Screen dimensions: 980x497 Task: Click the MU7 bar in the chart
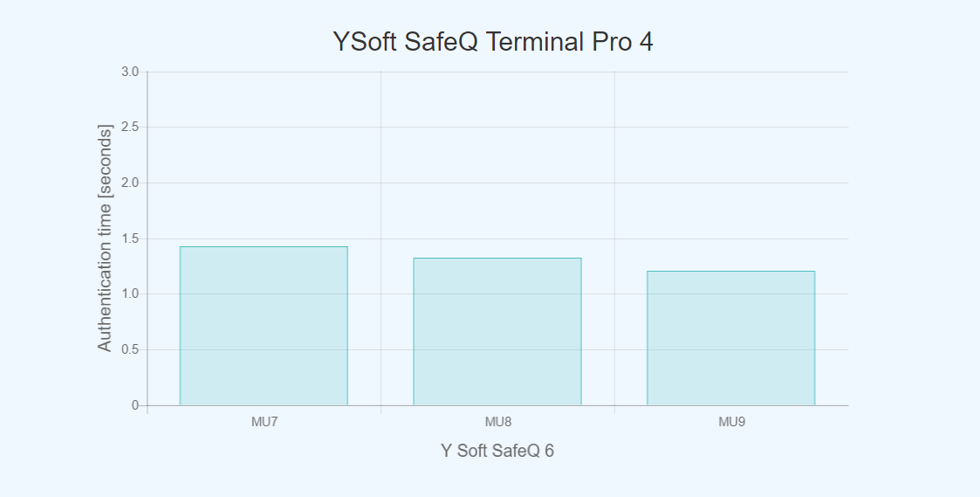coord(264,326)
